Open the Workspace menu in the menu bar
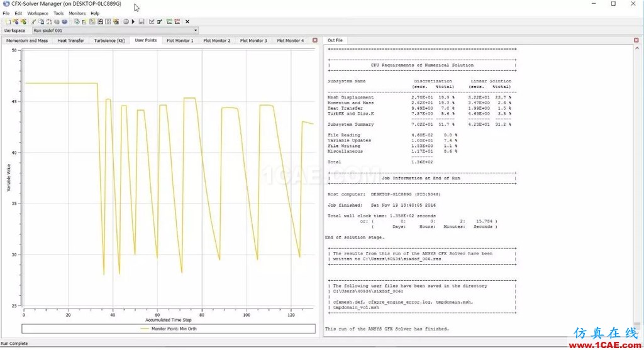 point(38,13)
